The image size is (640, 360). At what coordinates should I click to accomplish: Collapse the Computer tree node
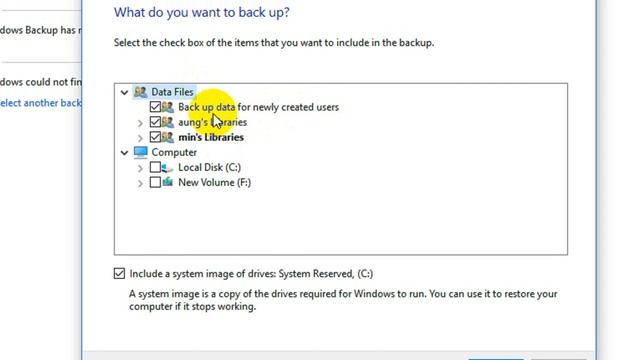pos(124,153)
